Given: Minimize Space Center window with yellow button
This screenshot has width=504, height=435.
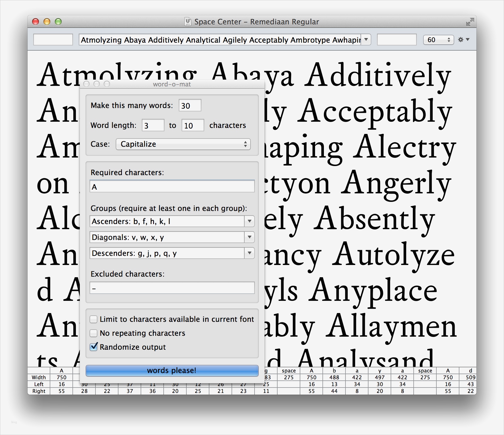Looking at the screenshot, I should (47, 22).
